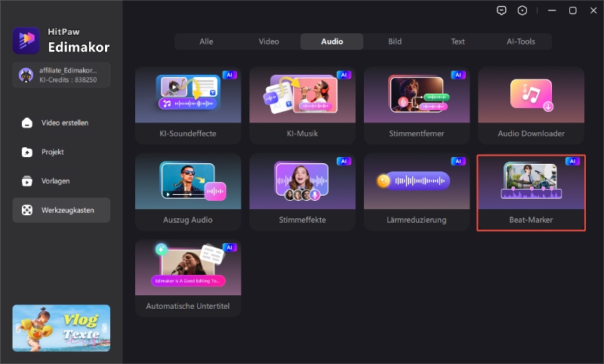This screenshot has width=604, height=364.
Task: Open Automatische Untertitel tool
Action: [188, 278]
